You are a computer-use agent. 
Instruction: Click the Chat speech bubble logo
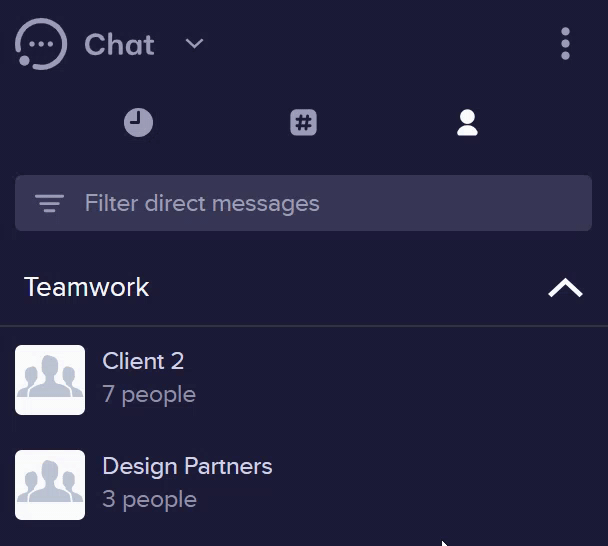(x=41, y=44)
